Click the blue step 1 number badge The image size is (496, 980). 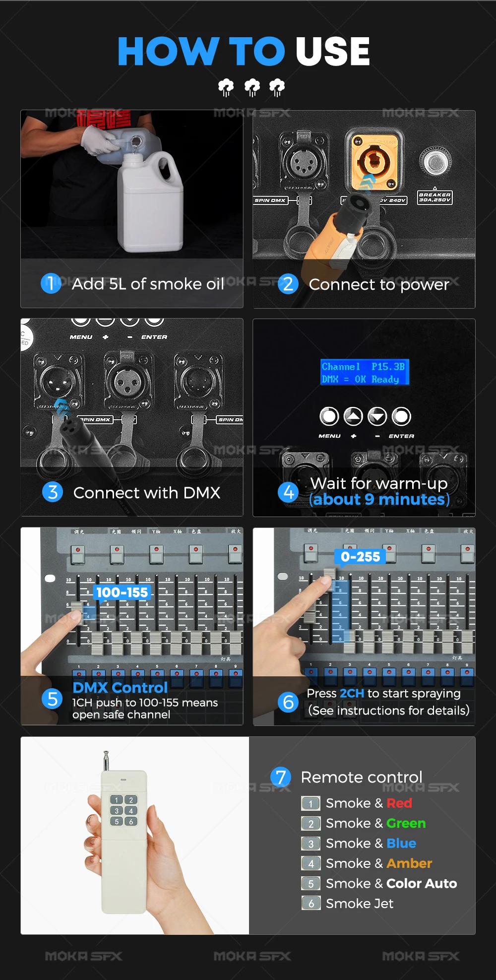tap(51, 284)
